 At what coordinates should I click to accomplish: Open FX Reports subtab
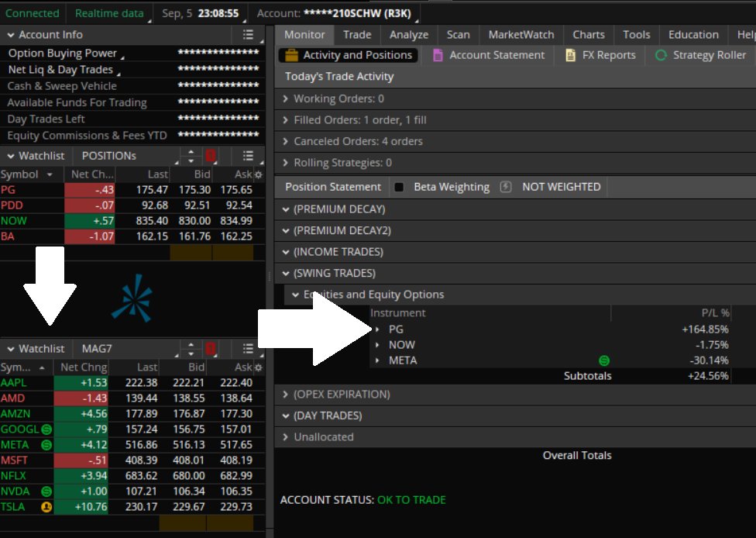601,55
